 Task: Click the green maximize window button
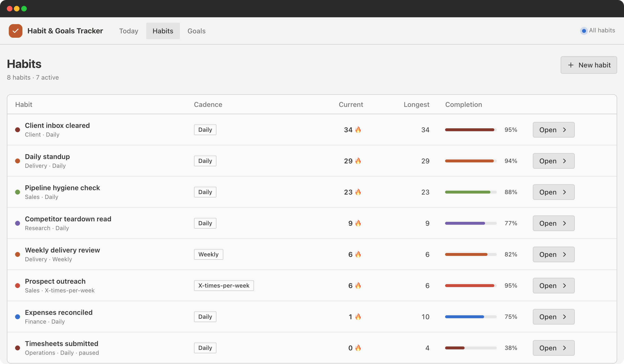point(24,9)
